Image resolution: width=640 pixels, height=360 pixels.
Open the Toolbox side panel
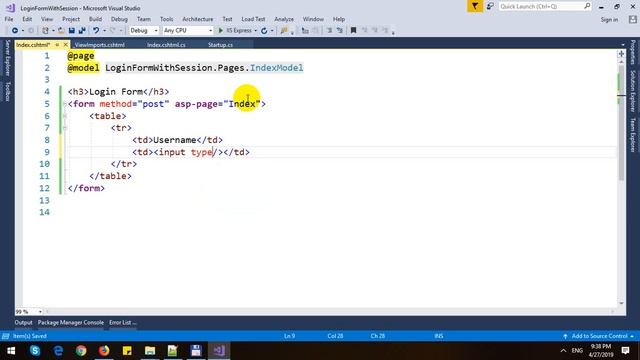point(7,91)
